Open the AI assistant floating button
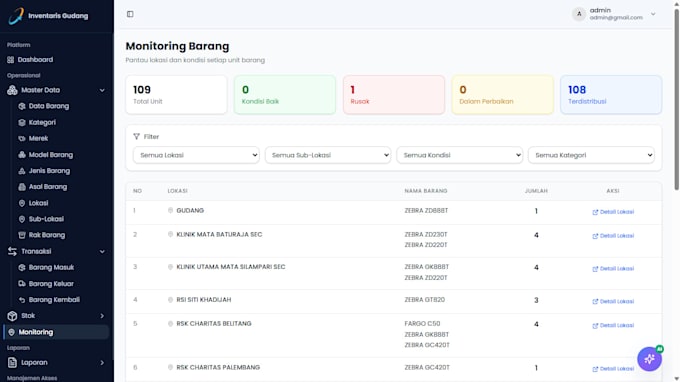This screenshot has height=382, width=680. click(649, 359)
